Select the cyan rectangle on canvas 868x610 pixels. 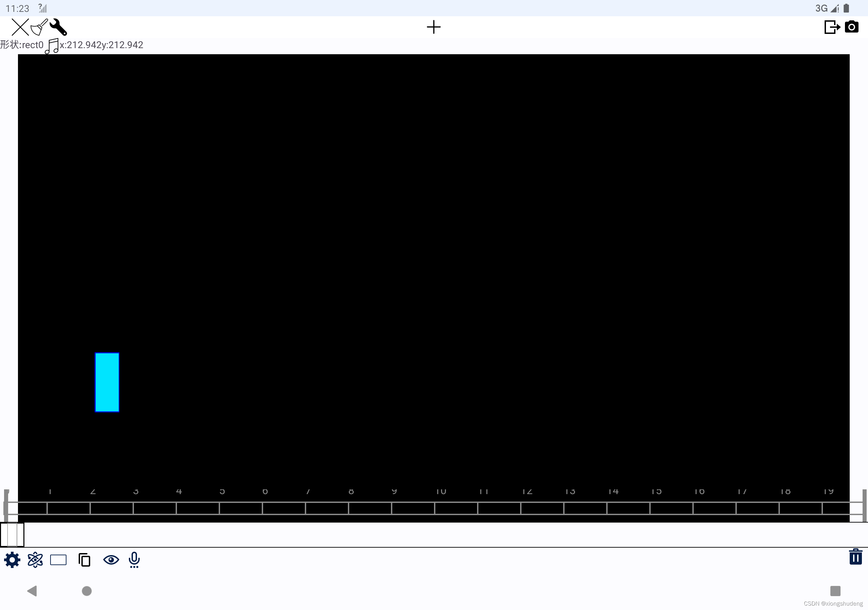click(107, 382)
